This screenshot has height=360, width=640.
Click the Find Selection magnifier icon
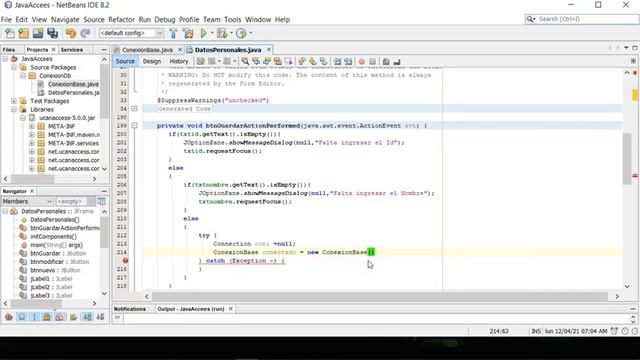click(x=245, y=61)
